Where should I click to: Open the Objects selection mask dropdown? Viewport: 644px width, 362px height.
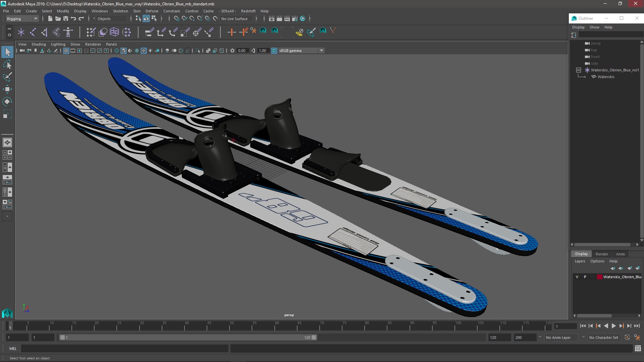(111, 19)
